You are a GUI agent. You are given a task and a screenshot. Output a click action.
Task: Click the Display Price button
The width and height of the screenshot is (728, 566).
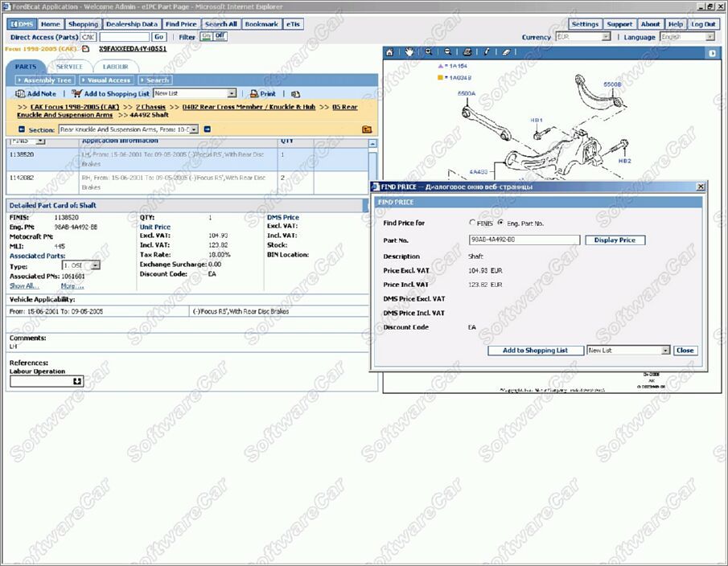[x=615, y=240]
